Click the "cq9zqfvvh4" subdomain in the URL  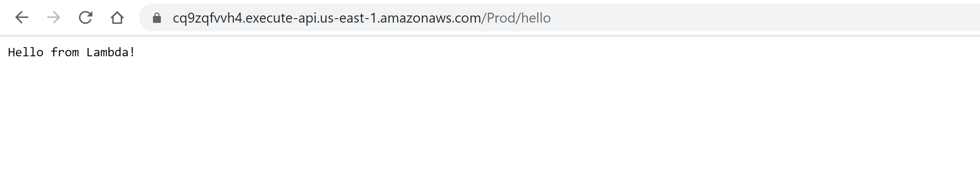[x=207, y=18]
